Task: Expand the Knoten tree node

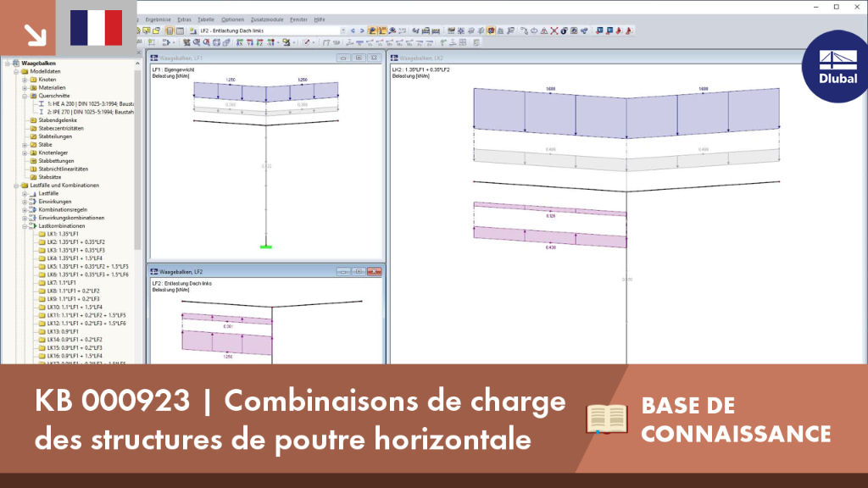Action: pos(25,80)
